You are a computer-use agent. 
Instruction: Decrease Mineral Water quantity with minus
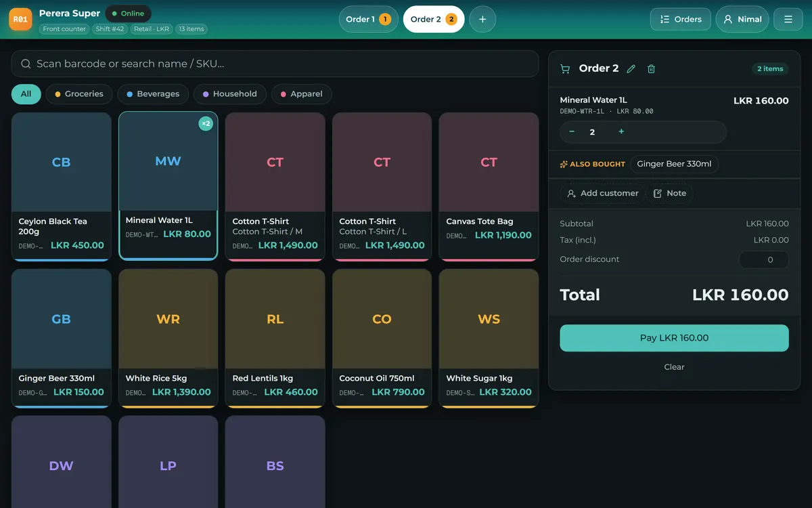pyautogui.click(x=572, y=131)
